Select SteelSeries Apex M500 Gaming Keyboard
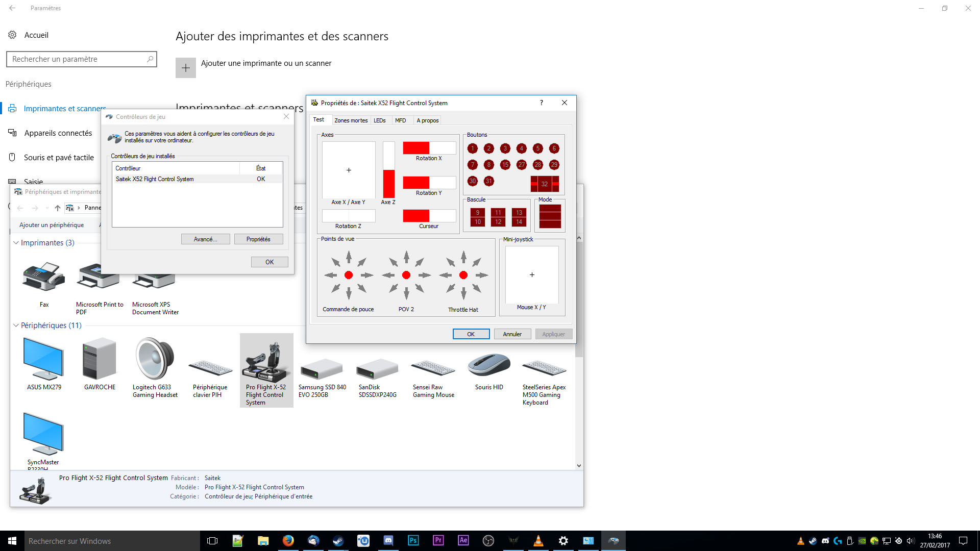This screenshot has width=980, height=551. (544, 382)
